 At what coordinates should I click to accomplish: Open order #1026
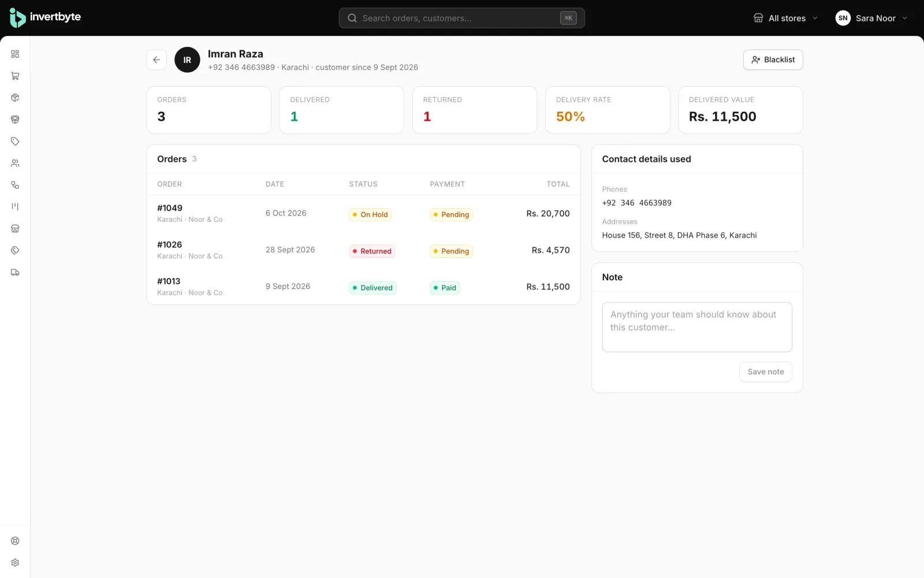(x=363, y=250)
